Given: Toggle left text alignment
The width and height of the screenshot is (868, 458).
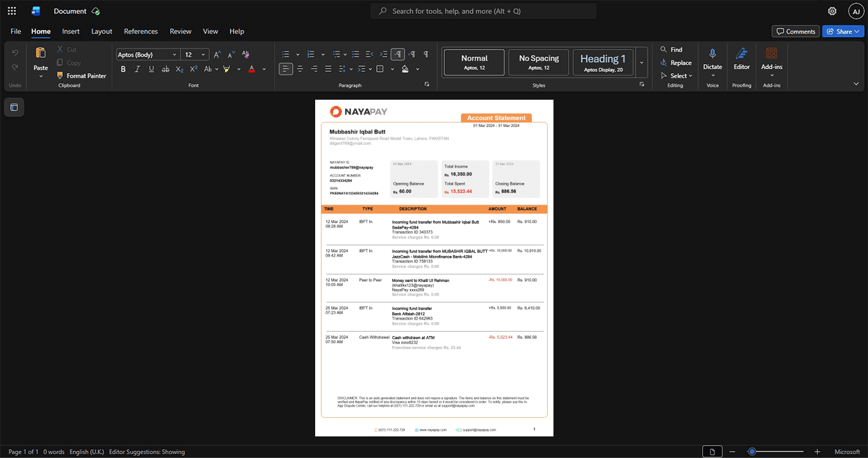Looking at the screenshot, I should 286,69.
